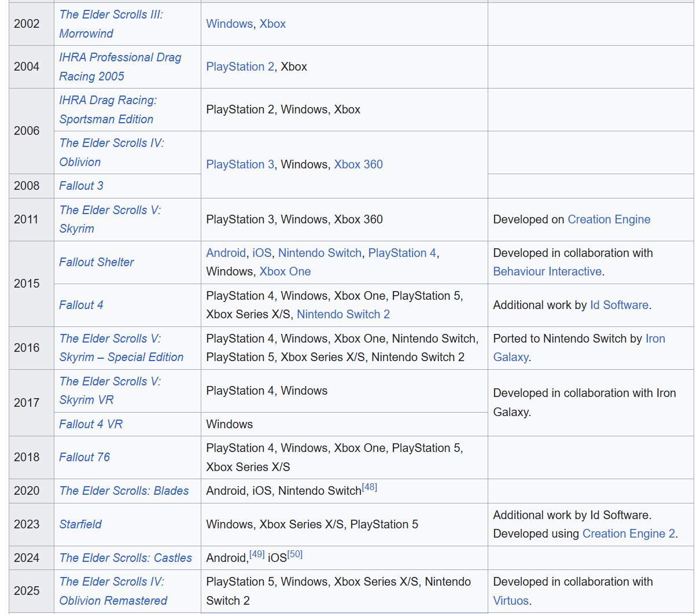The image size is (700, 614).
Task: Open the Nintendo Switch 2 link in Fallout 4 row
Action: (x=344, y=314)
